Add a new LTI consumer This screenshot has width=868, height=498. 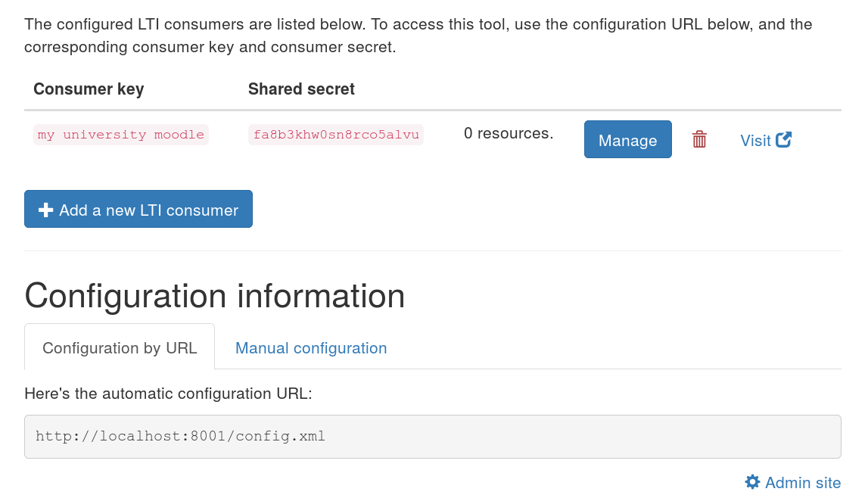coord(138,209)
